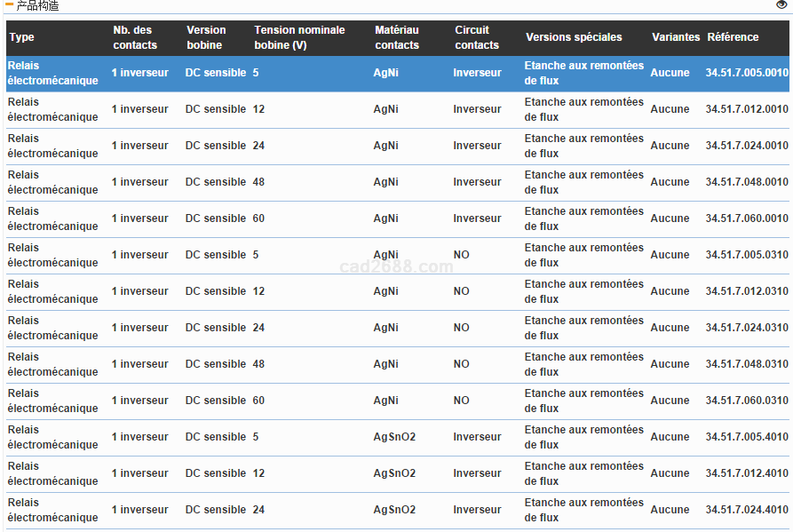
Task: Click the eye icon at top right
Action: tap(781, 5)
